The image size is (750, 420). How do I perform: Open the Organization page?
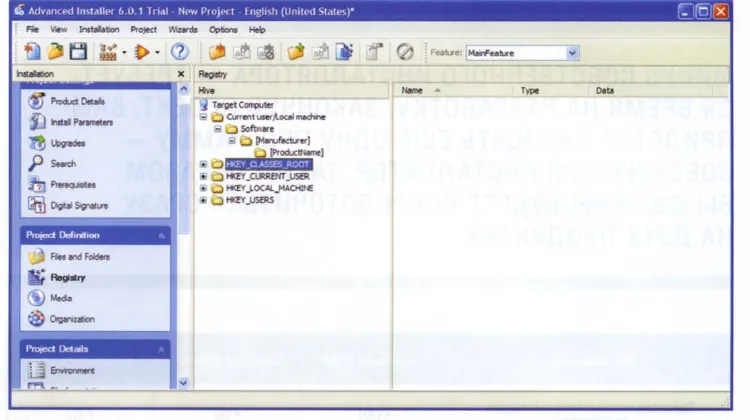point(62,319)
